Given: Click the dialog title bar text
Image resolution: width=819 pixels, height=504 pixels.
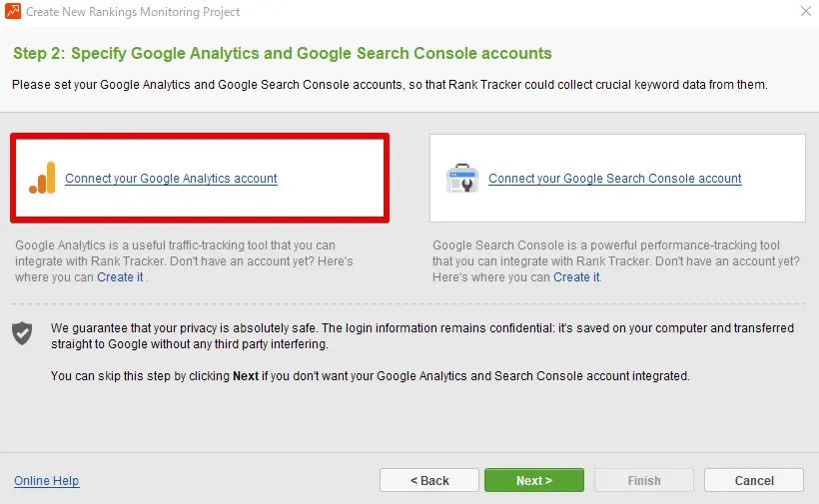Looking at the screenshot, I should pos(133,11).
